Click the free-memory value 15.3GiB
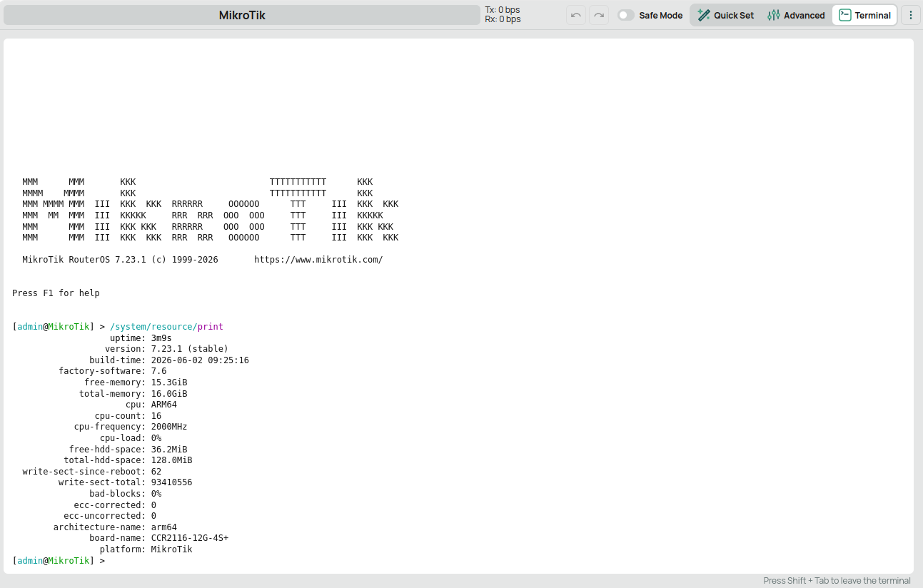This screenshot has width=923, height=588. (169, 382)
